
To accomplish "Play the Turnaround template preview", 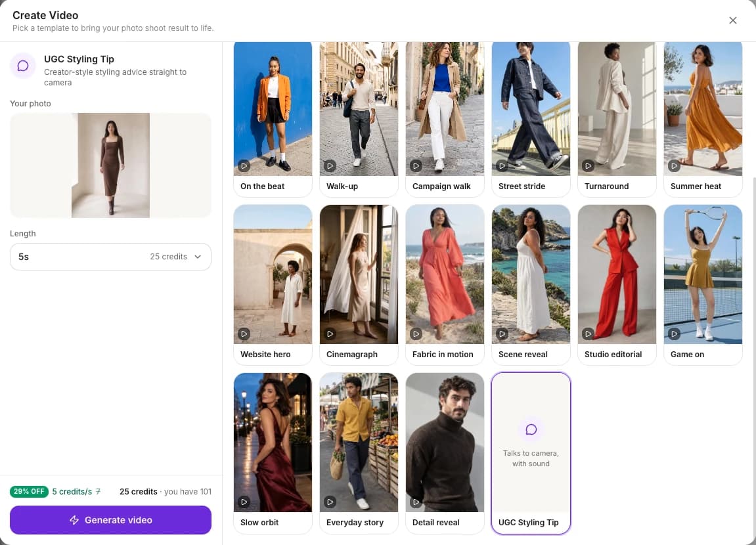I will [x=589, y=165].
